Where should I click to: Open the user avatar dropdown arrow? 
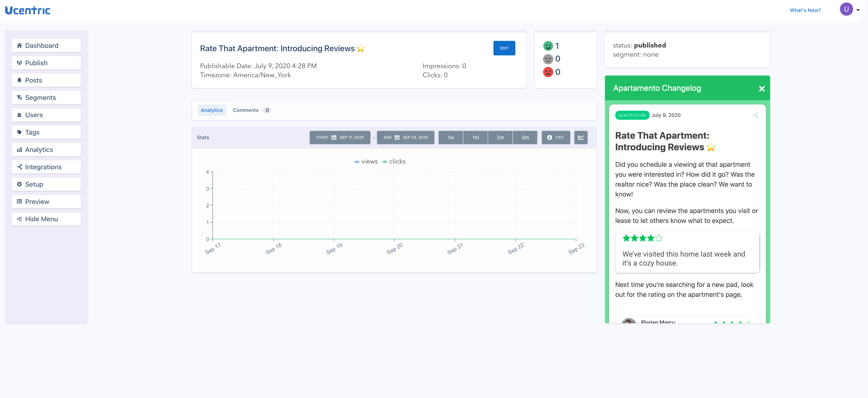[x=858, y=10]
